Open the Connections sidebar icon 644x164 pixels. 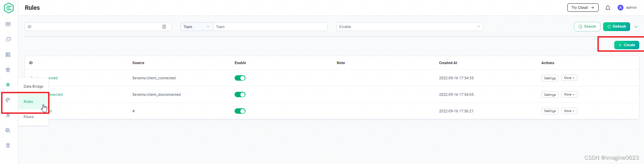pos(8,39)
